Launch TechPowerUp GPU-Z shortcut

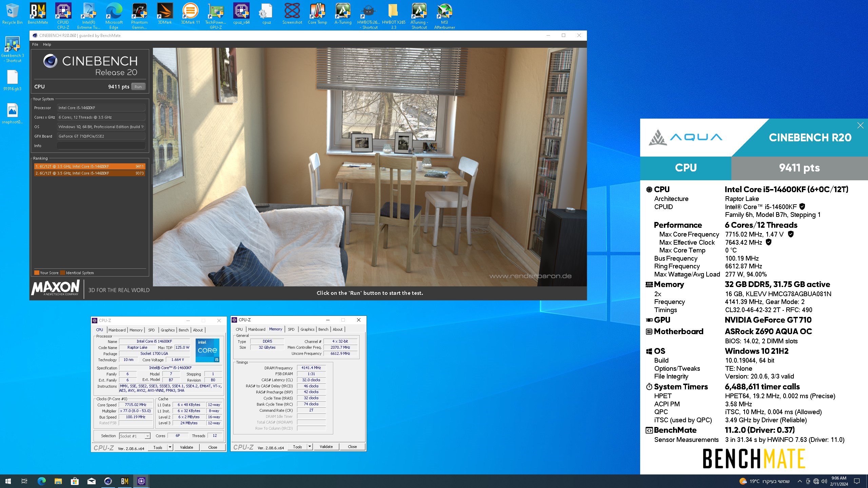[x=216, y=16]
